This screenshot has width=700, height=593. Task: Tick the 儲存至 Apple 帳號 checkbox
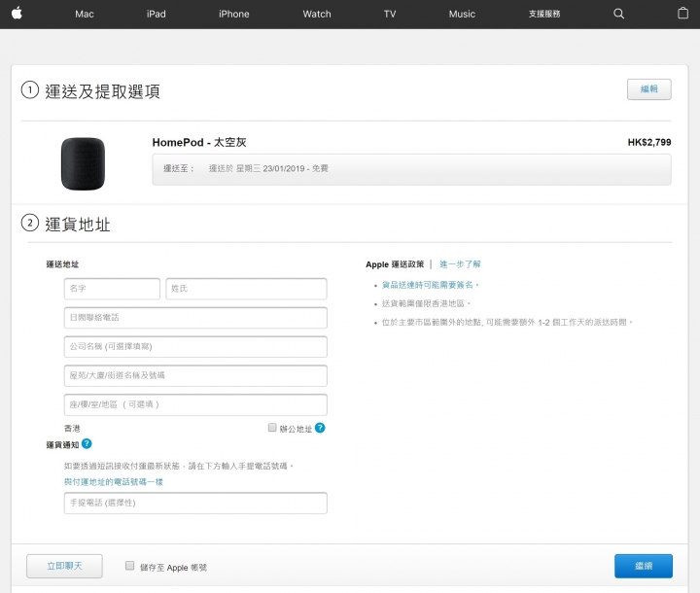point(129,566)
